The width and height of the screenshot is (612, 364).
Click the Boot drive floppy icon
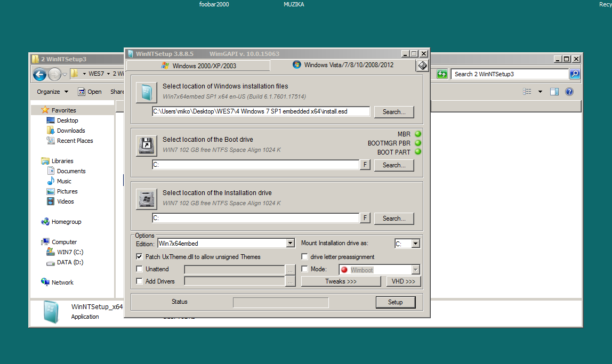(147, 147)
